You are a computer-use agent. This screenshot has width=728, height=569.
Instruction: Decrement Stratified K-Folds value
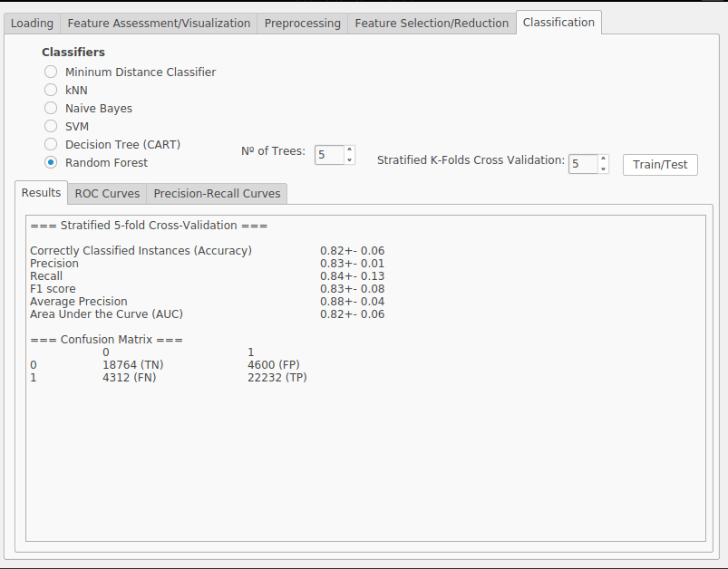603,169
